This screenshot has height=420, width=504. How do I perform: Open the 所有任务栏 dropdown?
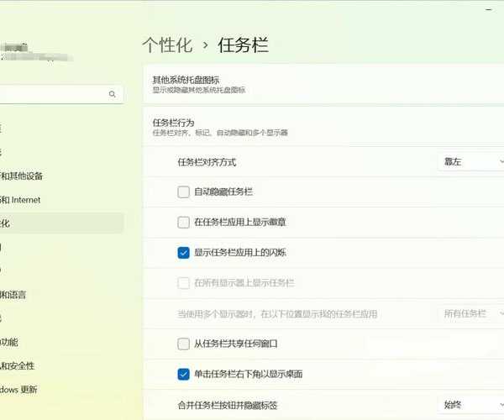click(472, 313)
